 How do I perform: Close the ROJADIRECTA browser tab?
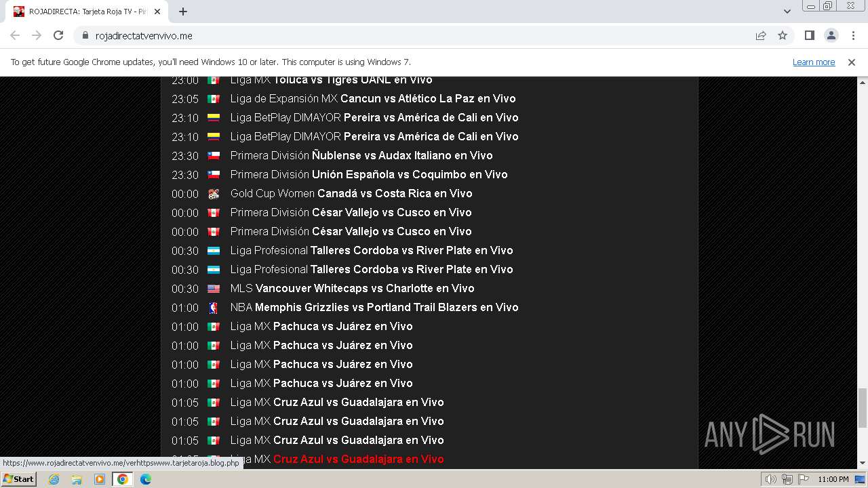tap(157, 12)
